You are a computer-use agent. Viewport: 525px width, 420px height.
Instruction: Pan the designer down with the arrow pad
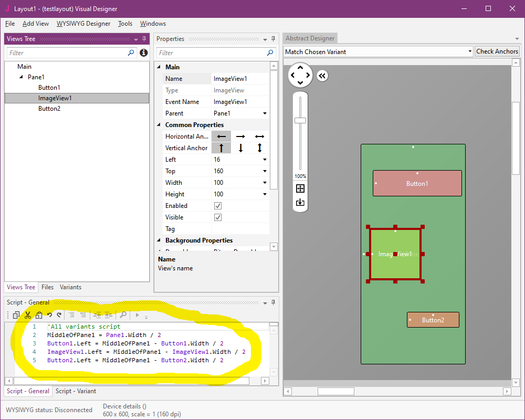point(300,83)
